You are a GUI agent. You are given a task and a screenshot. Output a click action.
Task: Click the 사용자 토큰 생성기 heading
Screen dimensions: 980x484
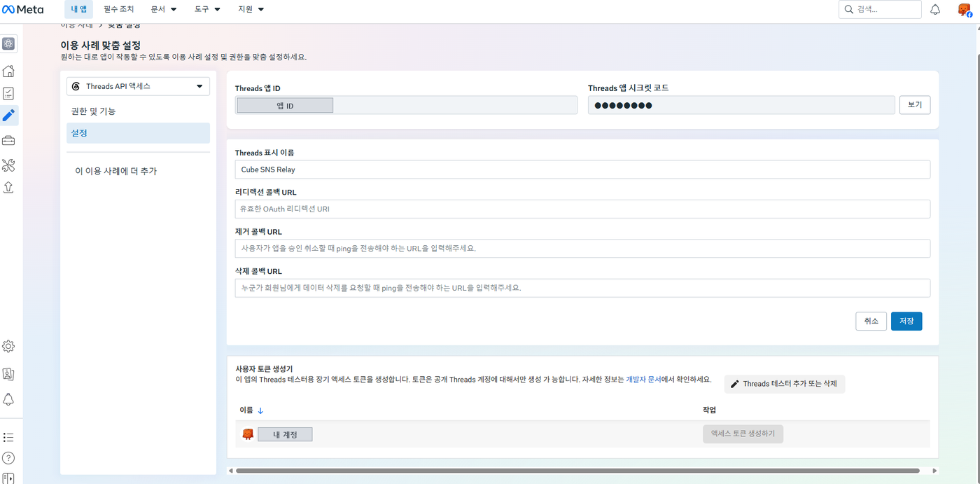tap(264, 368)
